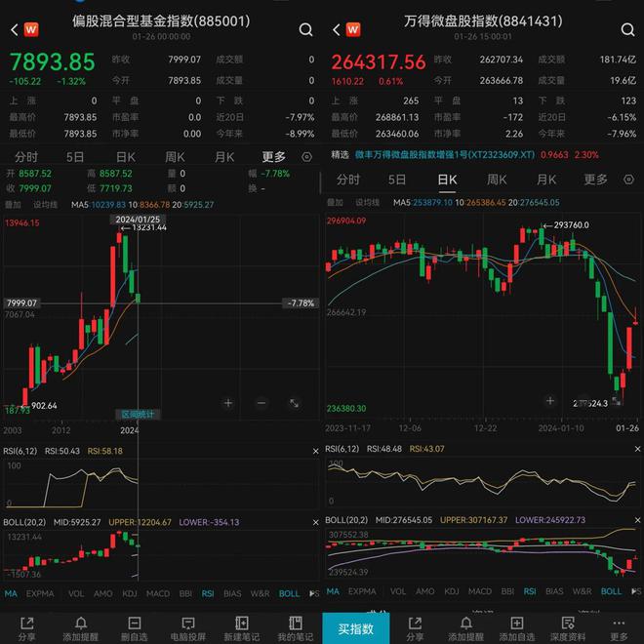The width and height of the screenshot is (644, 644).
Task: Tap right 添加提醒 bell icon
Action: pos(465,628)
